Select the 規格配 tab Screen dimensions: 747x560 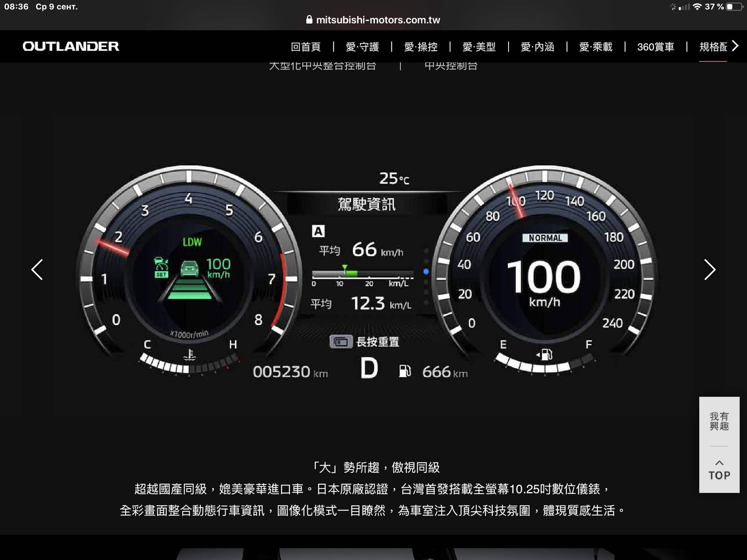(x=713, y=47)
